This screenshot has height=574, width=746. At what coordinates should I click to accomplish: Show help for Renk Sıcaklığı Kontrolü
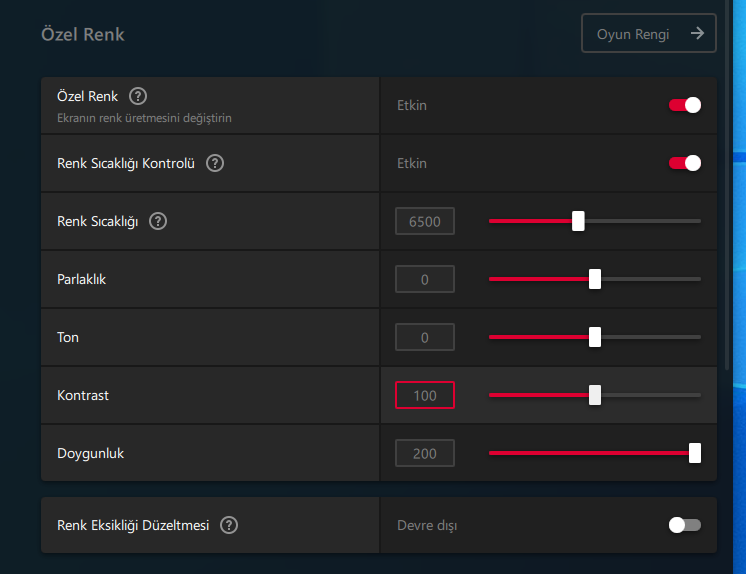(215, 163)
